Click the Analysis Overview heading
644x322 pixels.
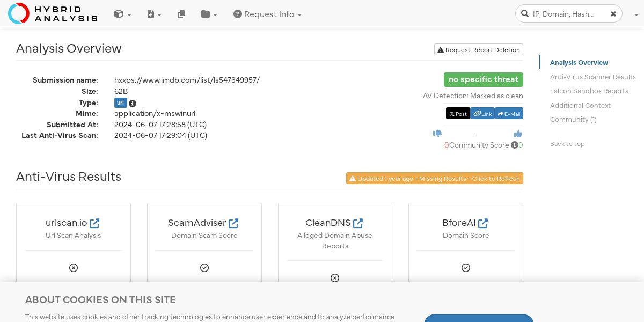tap(69, 48)
